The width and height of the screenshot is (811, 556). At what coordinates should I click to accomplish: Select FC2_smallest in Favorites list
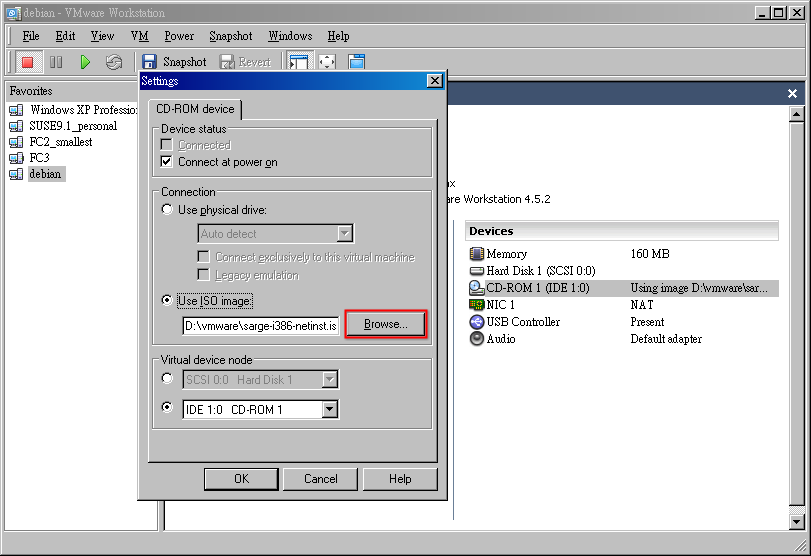coord(61,142)
